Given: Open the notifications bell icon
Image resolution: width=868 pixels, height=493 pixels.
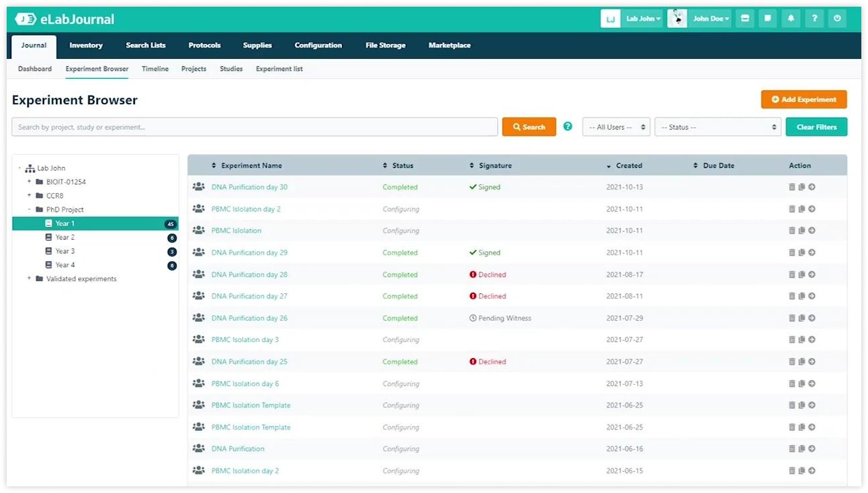Looking at the screenshot, I should 791,18.
